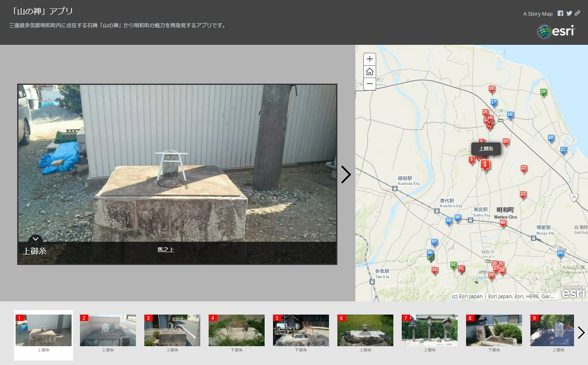Select blue map marker 20
This screenshot has height=365, width=588.
click(x=550, y=138)
